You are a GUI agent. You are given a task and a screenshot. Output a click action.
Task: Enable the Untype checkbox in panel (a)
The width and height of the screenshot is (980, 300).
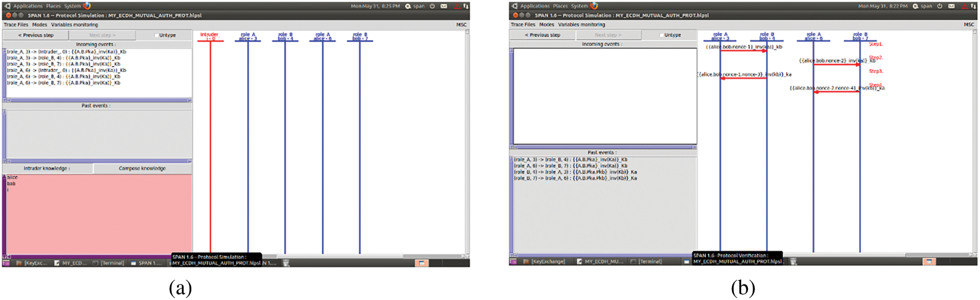[x=156, y=35]
